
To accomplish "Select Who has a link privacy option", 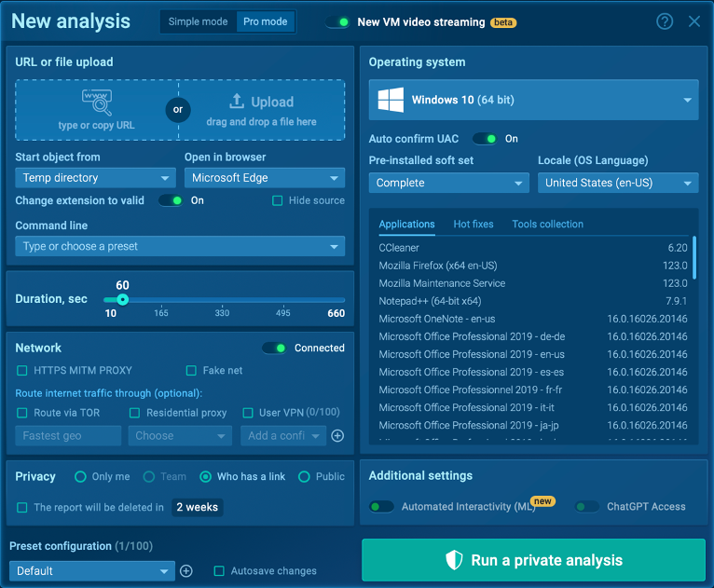I will pos(205,476).
